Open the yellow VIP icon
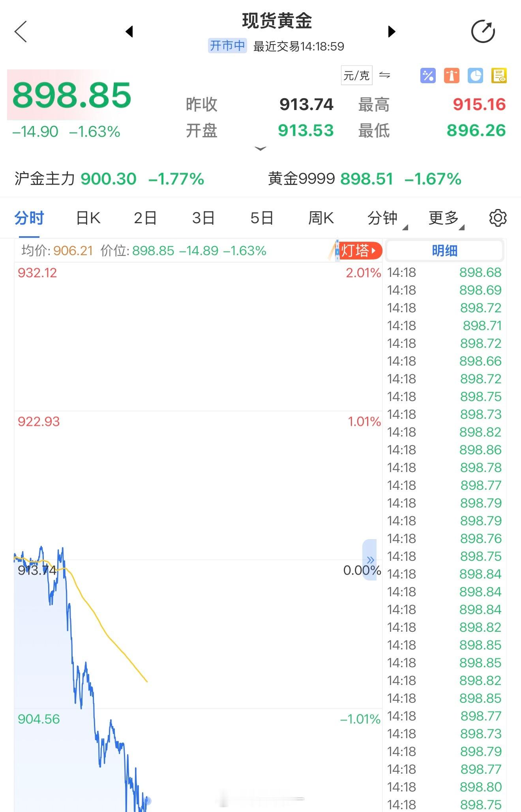 [x=499, y=75]
